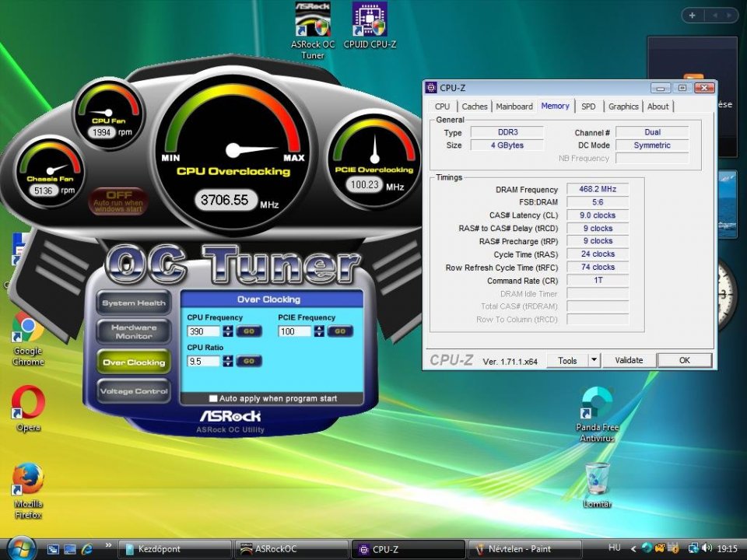Click the Validate button in CPU-Z
This screenshot has height=560, width=747.
[x=629, y=360]
